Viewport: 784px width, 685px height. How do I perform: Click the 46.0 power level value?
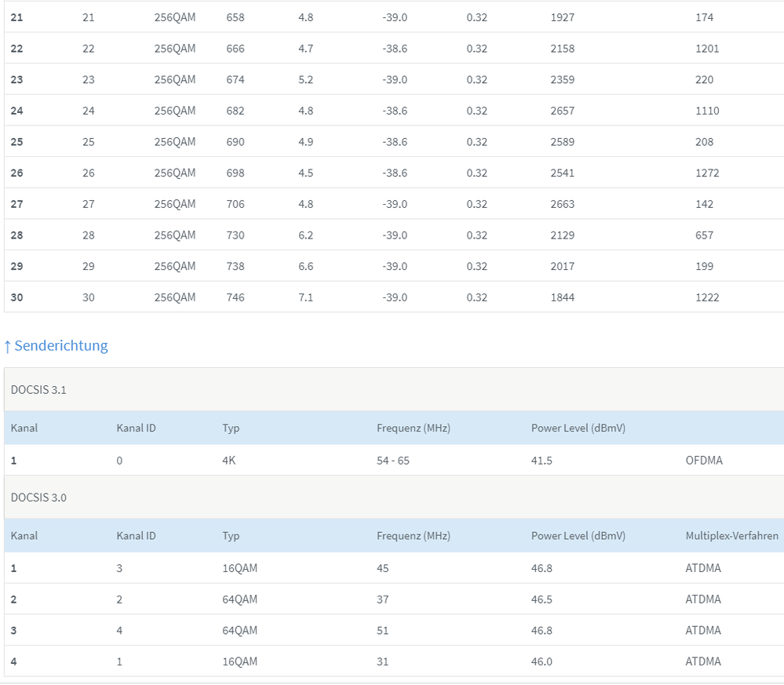(542, 661)
